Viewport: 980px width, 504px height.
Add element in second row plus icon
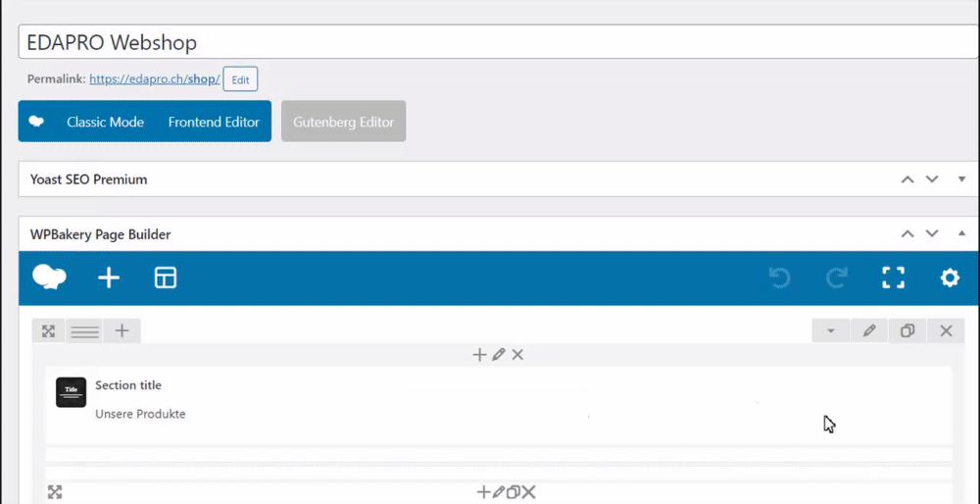click(x=484, y=492)
